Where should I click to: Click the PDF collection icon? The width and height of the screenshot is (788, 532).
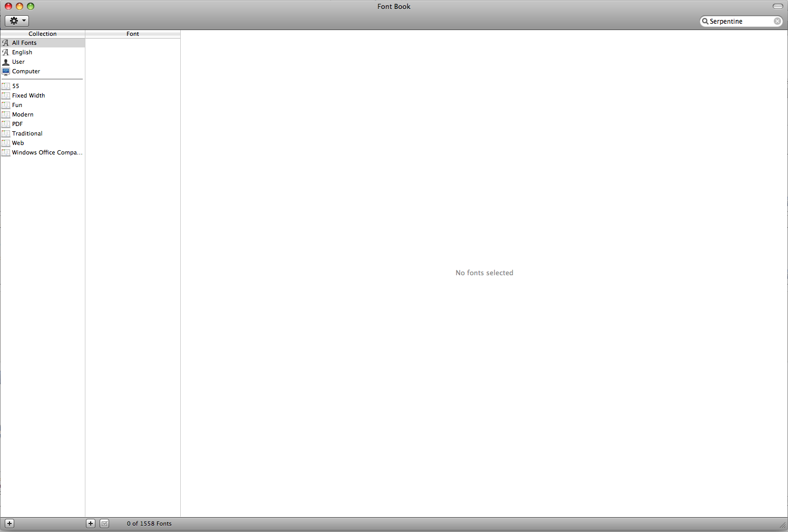[x=6, y=124]
